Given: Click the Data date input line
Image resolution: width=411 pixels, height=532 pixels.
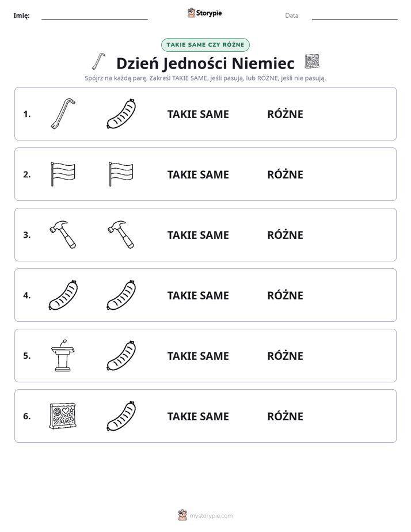Looking at the screenshot, I should (355, 16).
